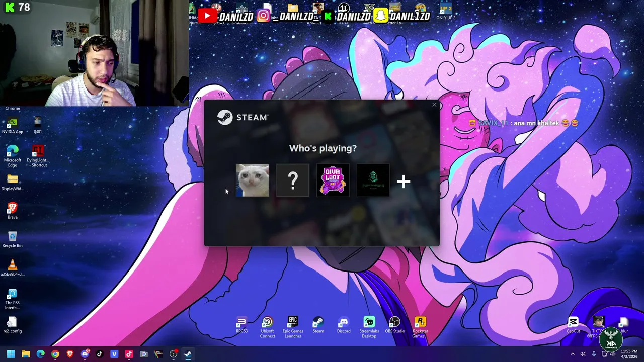Launch Discord from the desktop

[344, 325]
